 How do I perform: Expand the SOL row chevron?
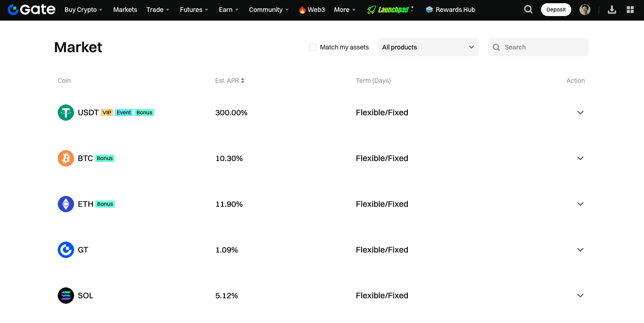point(580,296)
